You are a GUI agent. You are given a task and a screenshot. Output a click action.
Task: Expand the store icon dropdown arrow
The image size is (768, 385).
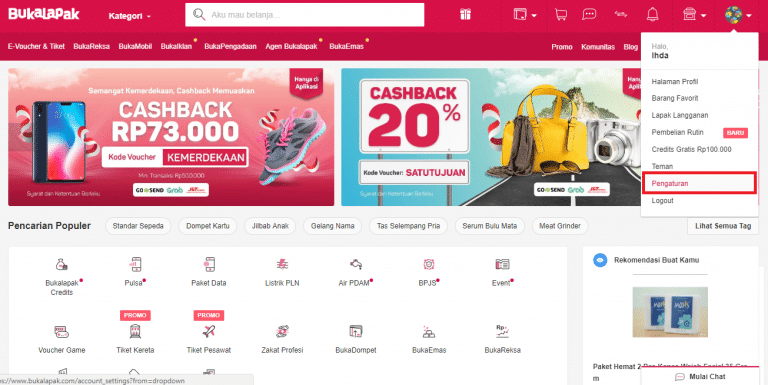pos(704,16)
